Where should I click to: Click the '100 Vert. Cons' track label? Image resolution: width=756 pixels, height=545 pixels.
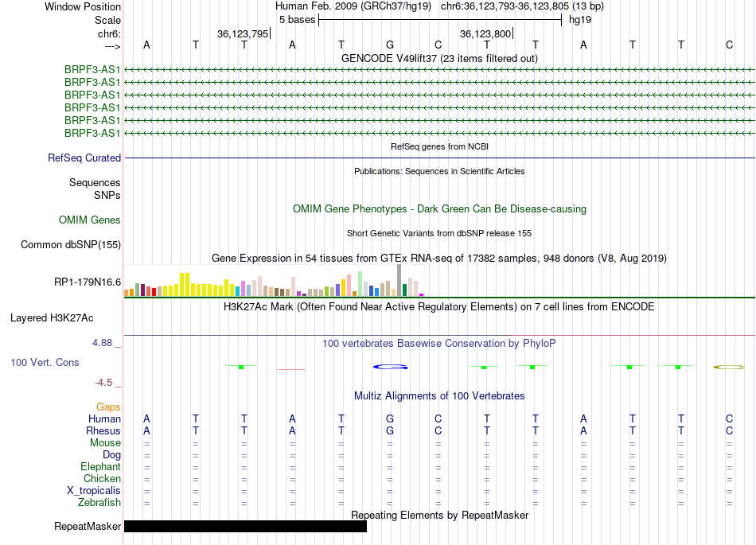point(45,362)
